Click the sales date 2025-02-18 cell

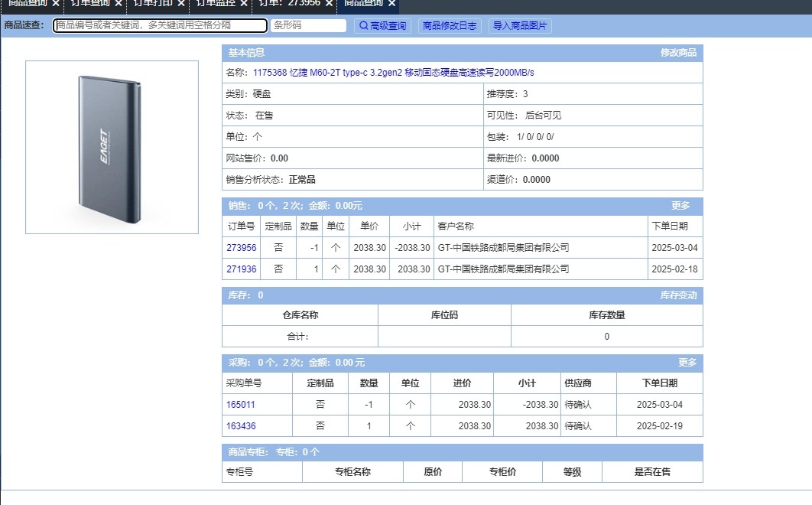[x=675, y=269]
